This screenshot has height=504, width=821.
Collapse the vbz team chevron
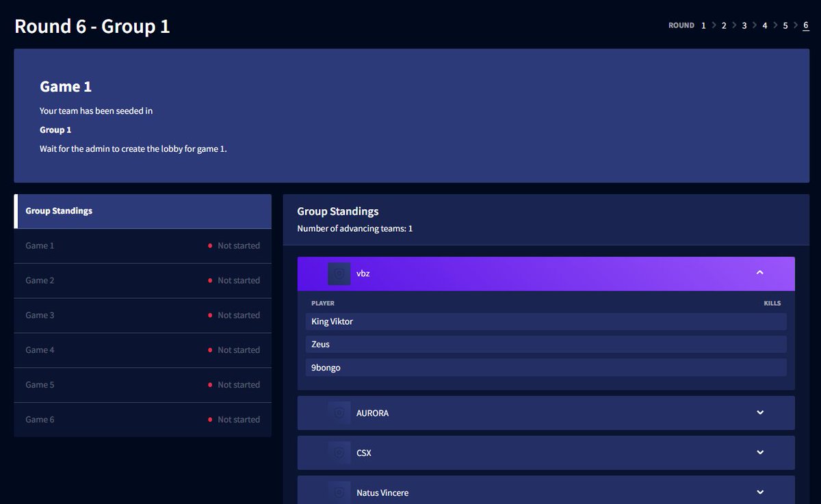pos(759,273)
